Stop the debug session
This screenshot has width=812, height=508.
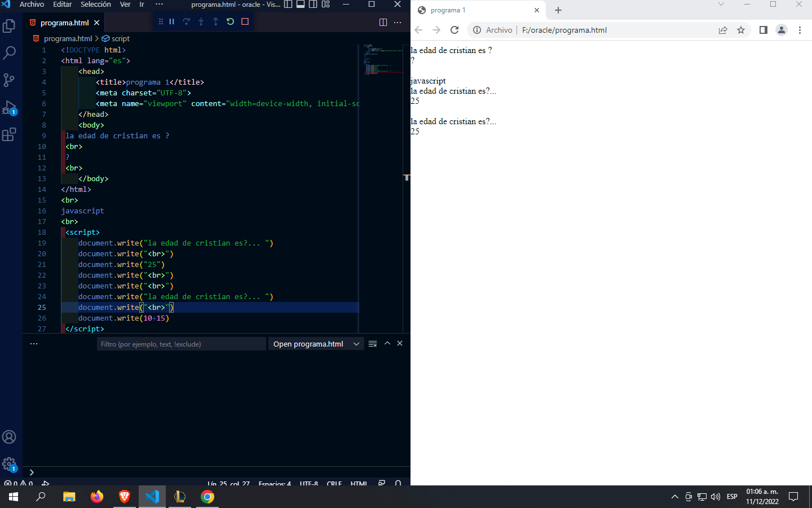point(245,21)
